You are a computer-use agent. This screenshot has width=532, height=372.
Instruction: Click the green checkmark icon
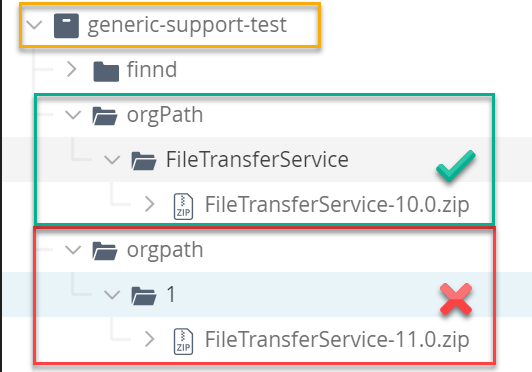(x=456, y=165)
